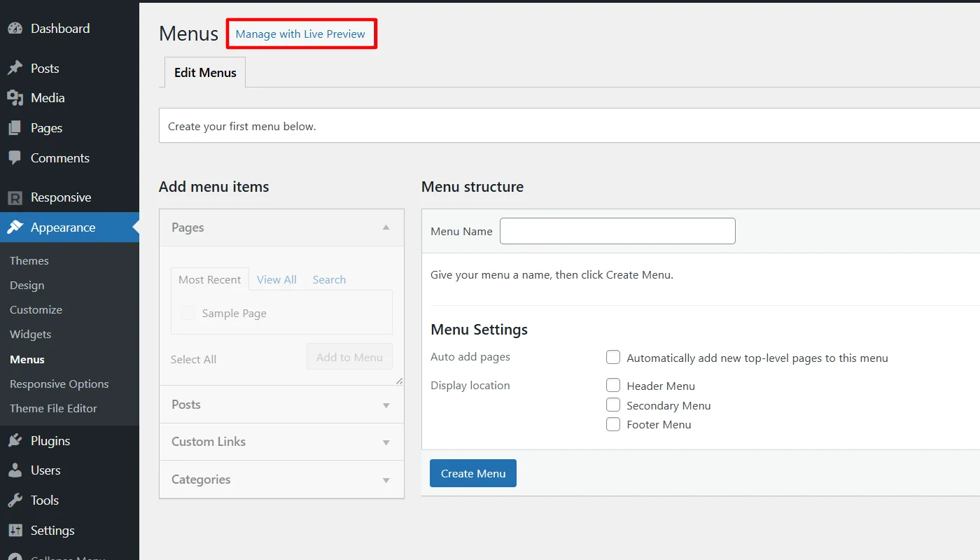
Task: Expand the Custom Links panel arrow
Action: coord(386,442)
